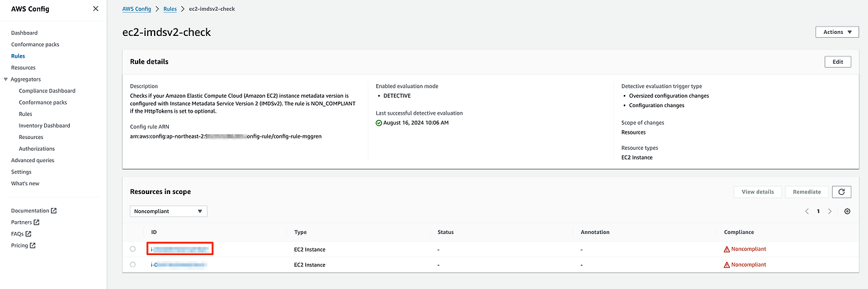Click first row Noncompliant warning icon
Screen dimensions: 868x289
[x=727, y=249]
